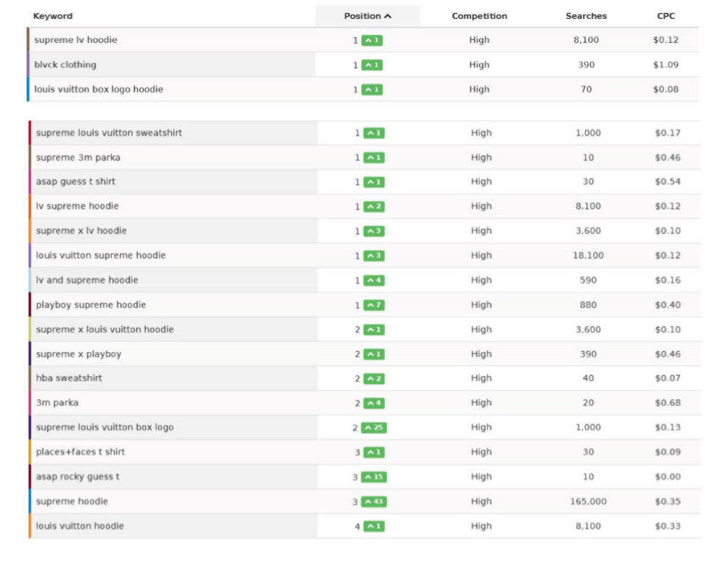Open the 'supreme louis vuitton box logo' keyword

105,427
